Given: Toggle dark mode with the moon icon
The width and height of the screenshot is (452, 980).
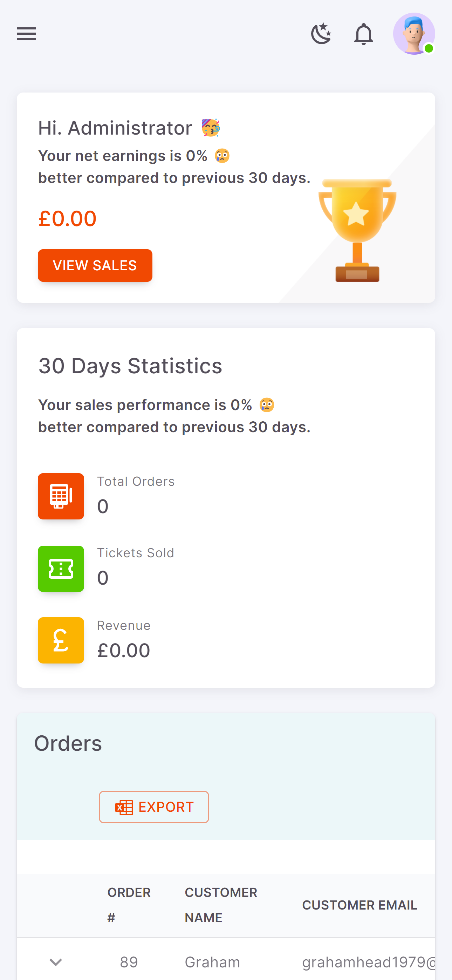Looking at the screenshot, I should (x=321, y=34).
